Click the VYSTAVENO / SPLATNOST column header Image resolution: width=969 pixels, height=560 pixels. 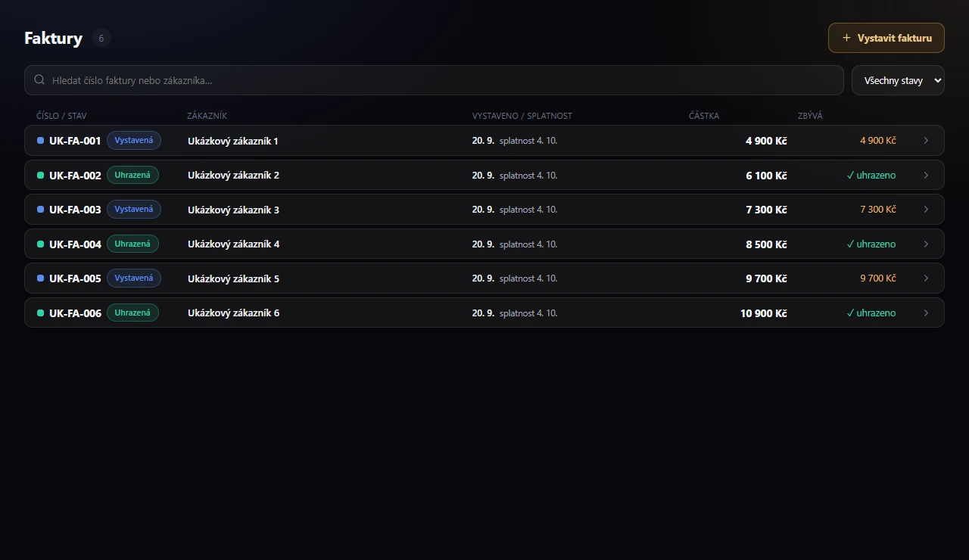pyautogui.click(x=522, y=116)
